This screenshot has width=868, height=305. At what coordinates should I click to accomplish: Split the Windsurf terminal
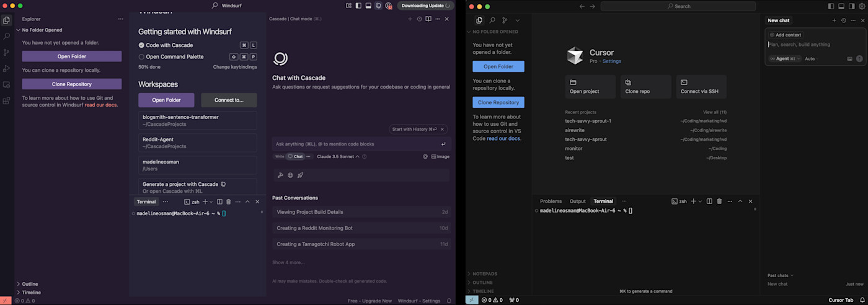pos(219,201)
